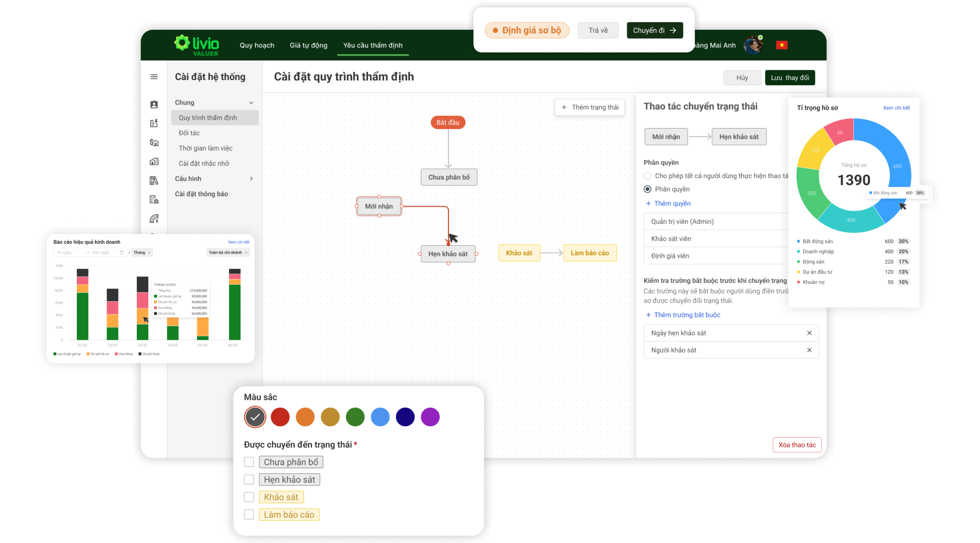
Task: Click the library books sidebar icon
Action: pos(154,180)
